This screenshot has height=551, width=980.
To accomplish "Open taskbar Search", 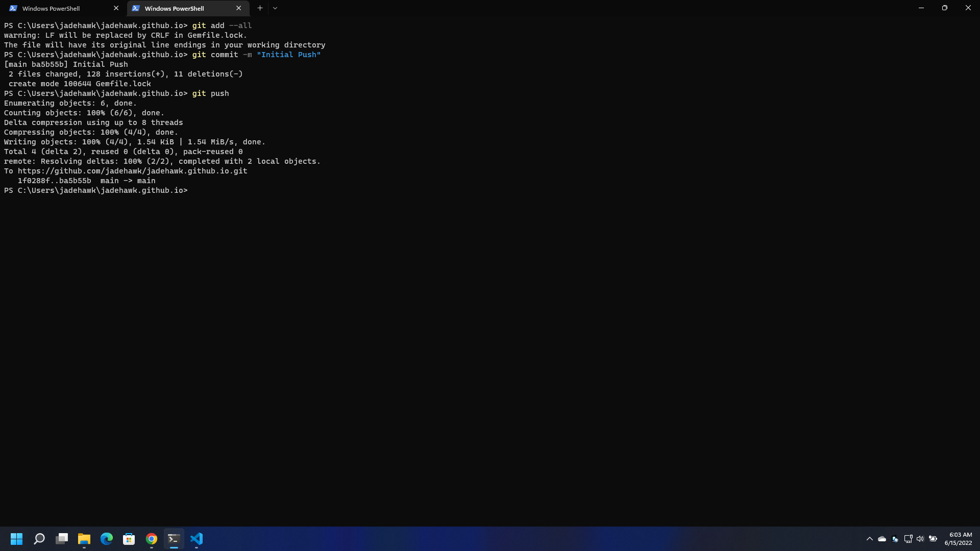I will coord(39,539).
